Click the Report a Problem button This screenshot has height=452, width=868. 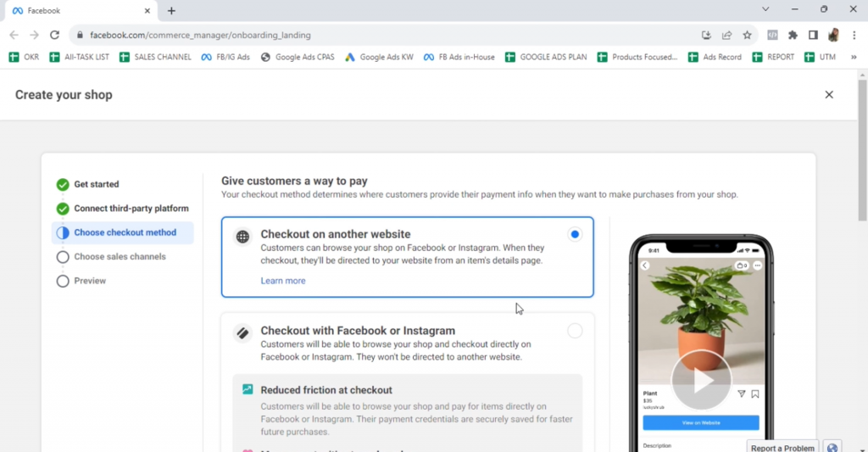tap(781, 447)
